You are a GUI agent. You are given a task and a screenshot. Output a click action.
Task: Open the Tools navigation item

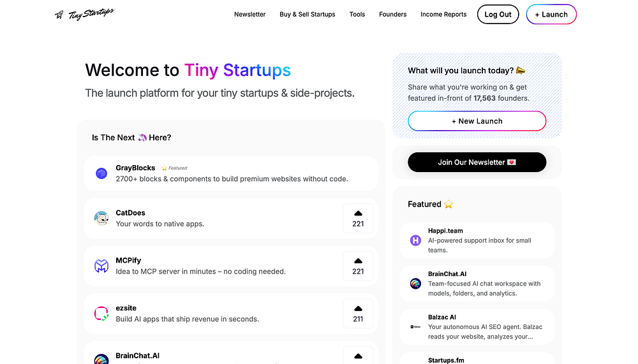(x=357, y=14)
